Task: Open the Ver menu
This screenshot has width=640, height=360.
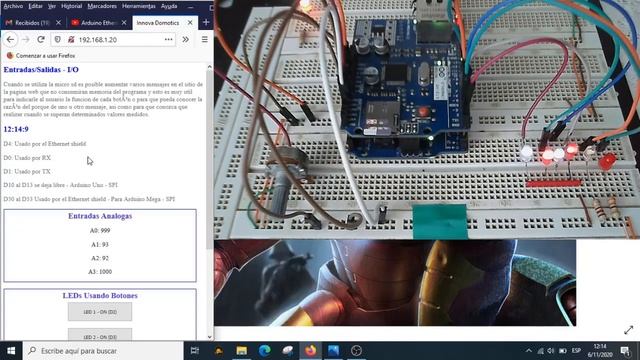Action: pos(52,6)
